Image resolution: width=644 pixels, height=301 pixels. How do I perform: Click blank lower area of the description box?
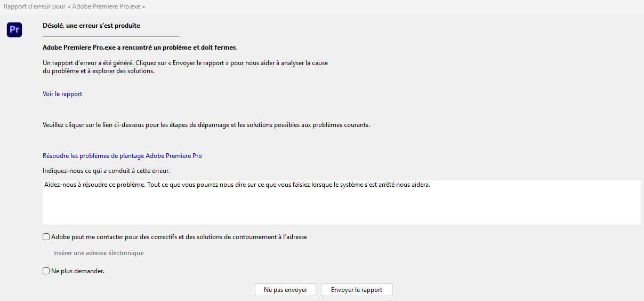pos(341,211)
